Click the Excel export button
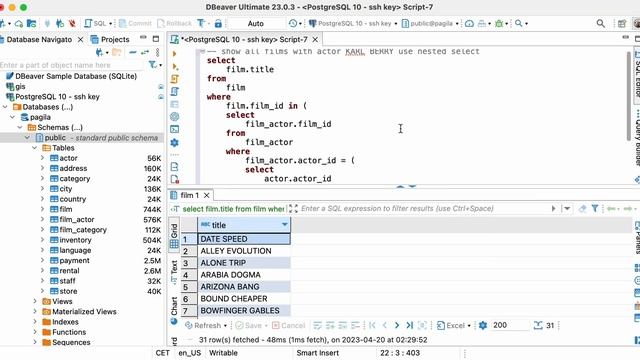The image size is (640, 360). coord(453,325)
